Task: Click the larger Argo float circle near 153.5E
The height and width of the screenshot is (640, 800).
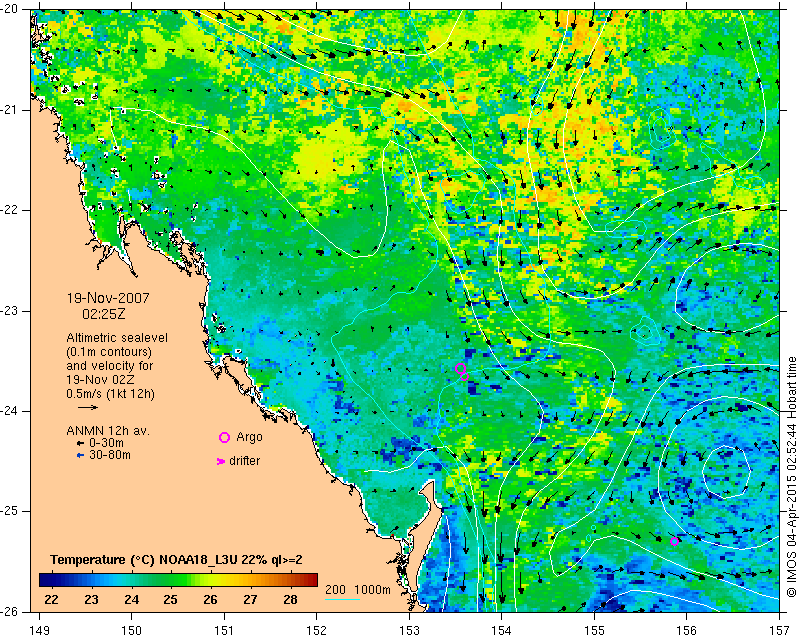Action: (460, 368)
